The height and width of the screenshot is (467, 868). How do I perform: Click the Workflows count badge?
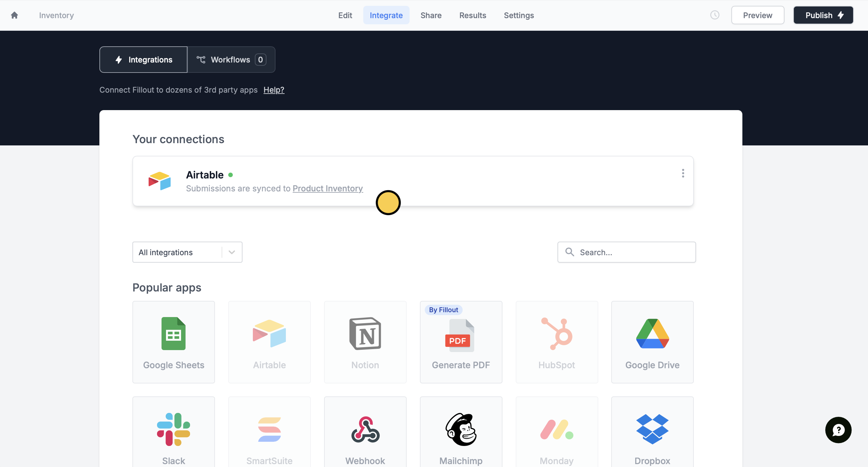point(261,60)
